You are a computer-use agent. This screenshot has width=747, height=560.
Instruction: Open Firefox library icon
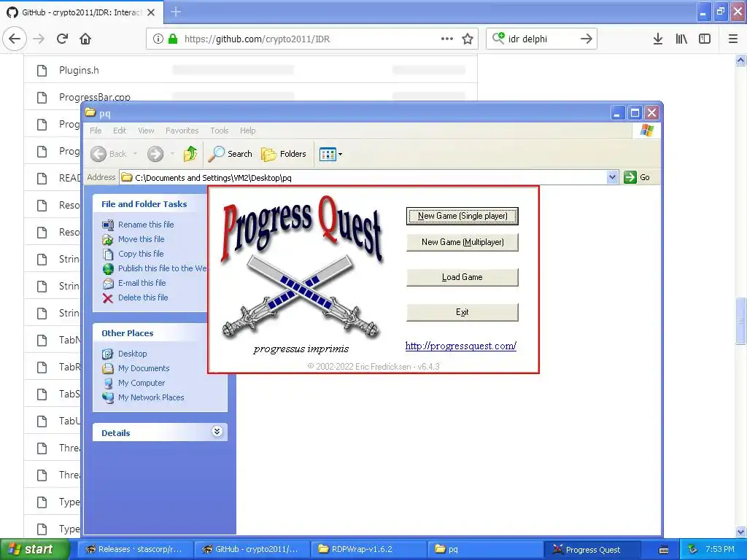click(681, 39)
